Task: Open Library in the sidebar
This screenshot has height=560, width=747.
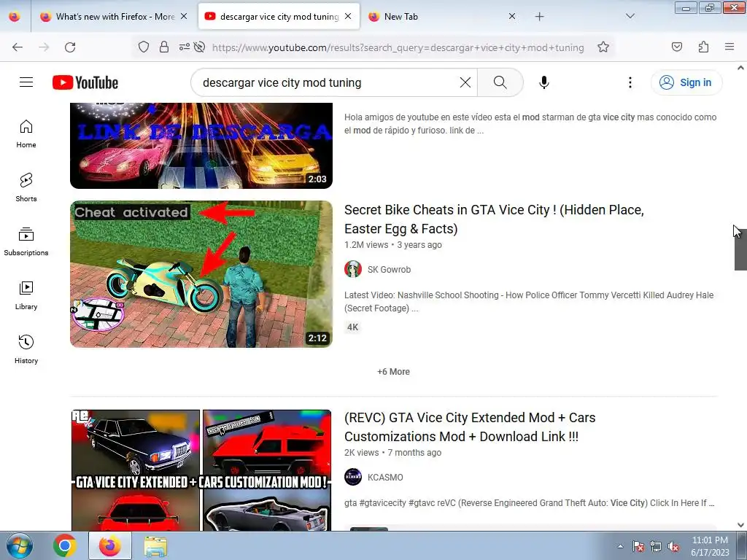Action: click(x=26, y=296)
